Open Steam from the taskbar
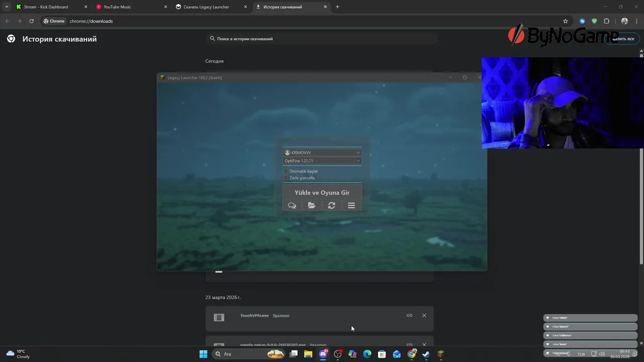The image size is (644, 362). (426, 354)
